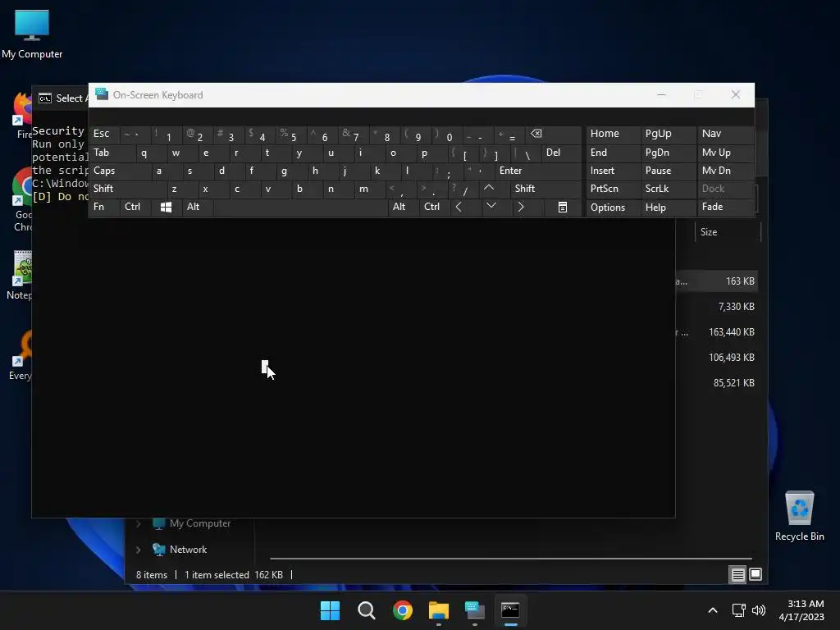Screen dimensions: 840x630
Task: Click the On-Screen Keyboard title bar icon
Action: (102, 94)
